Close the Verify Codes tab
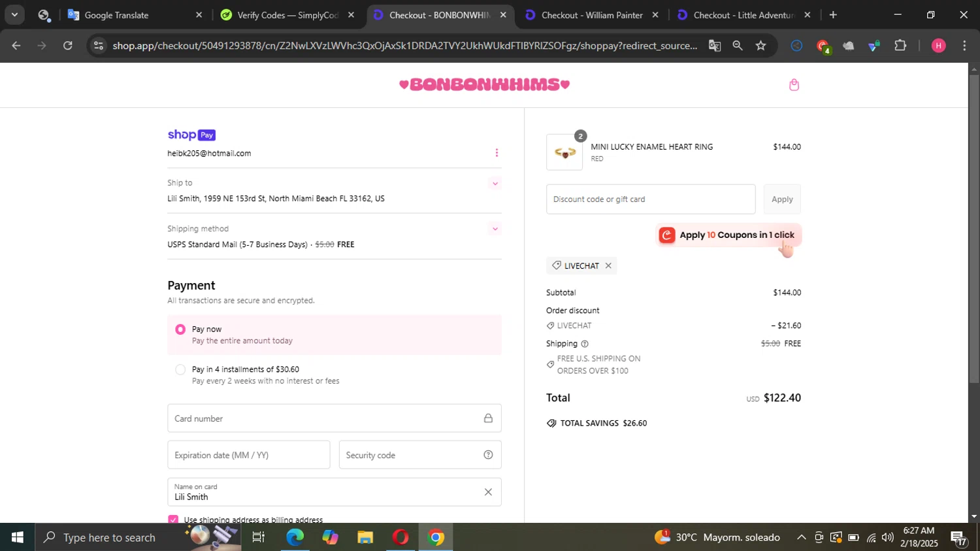 (x=351, y=15)
